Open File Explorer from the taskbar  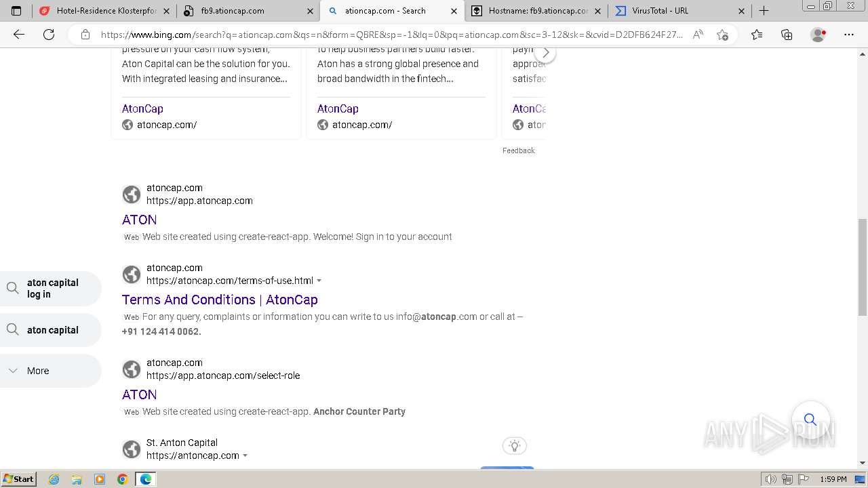tap(77, 479)
